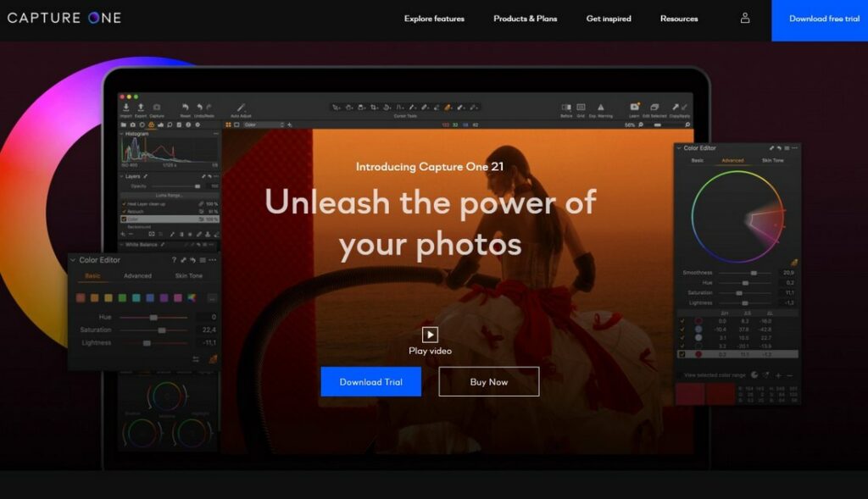Image resolution: width=868 pixels, height=499 pixels.
Task: Click the Edit Selected icon
Action: coord(654,108)
